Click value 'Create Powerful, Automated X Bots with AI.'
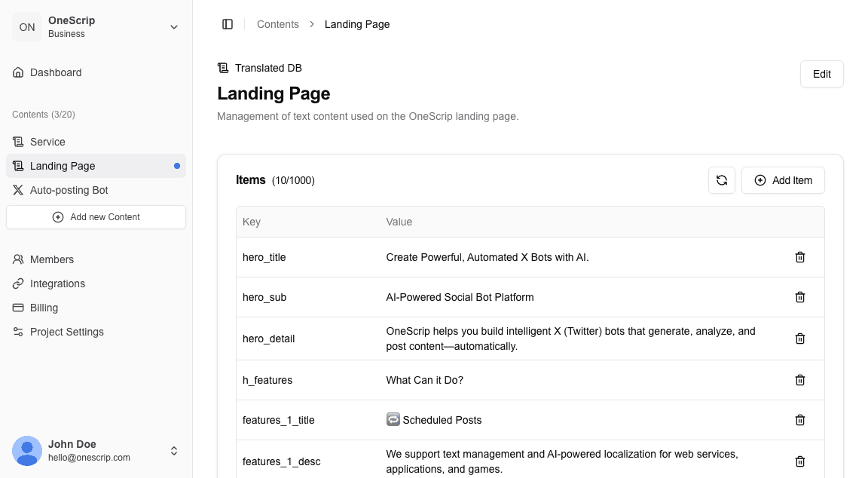The image size is (868, 478). tap(487, 258)
